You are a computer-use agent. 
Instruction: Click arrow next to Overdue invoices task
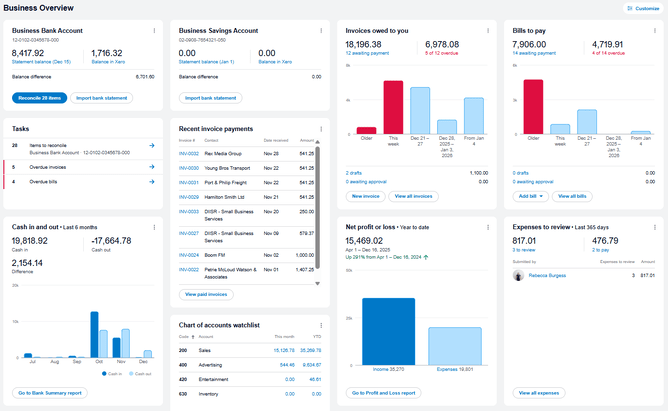[151, 167]
